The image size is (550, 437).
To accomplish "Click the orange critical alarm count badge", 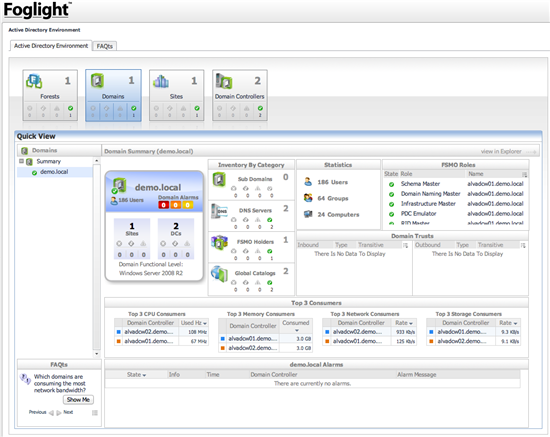I will pos(175,205).
